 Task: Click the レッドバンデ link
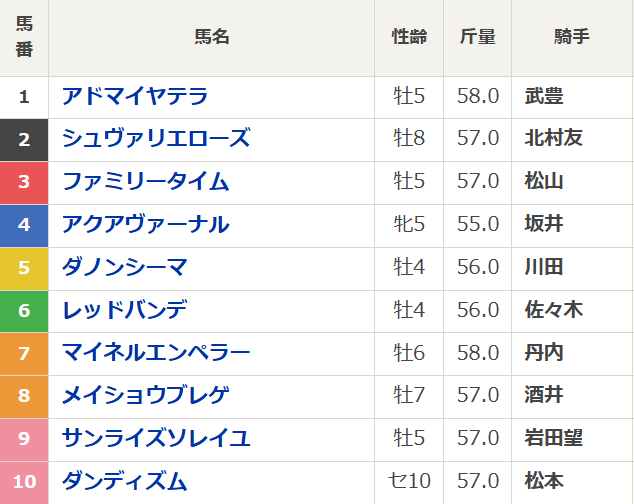125,310
